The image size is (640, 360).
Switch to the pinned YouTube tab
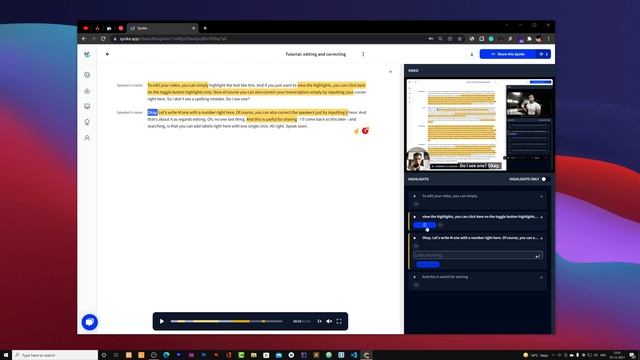pos(86,28)
